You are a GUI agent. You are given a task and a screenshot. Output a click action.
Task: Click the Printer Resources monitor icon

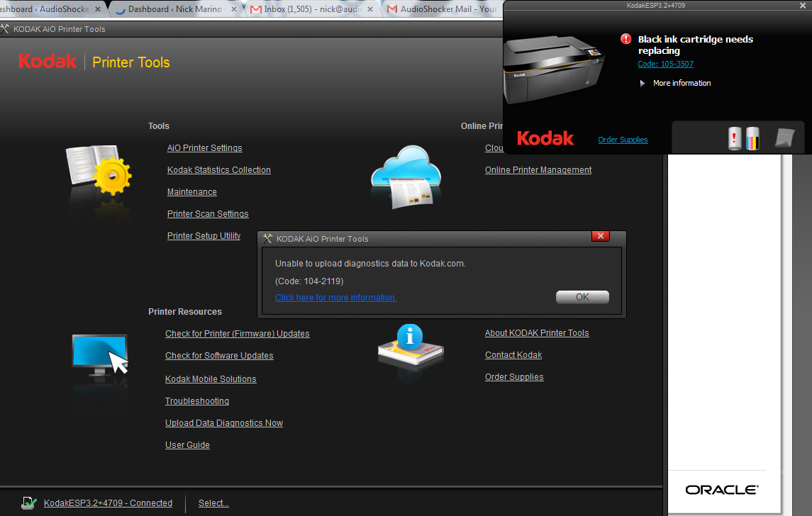point(100,356)
